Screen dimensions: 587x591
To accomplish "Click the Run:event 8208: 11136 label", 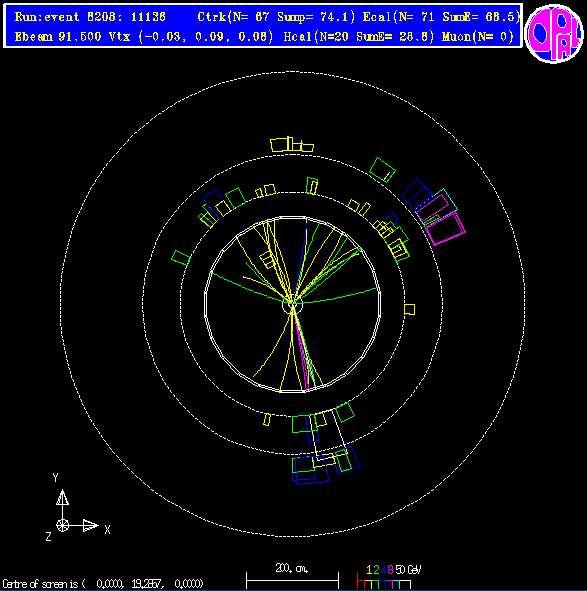I will pos(90,17).
